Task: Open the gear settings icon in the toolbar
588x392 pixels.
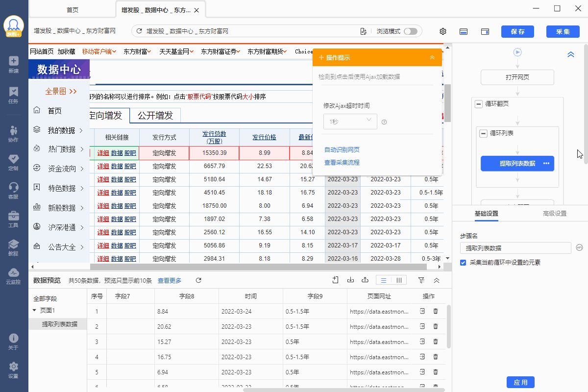Action: tap(443, 31)
